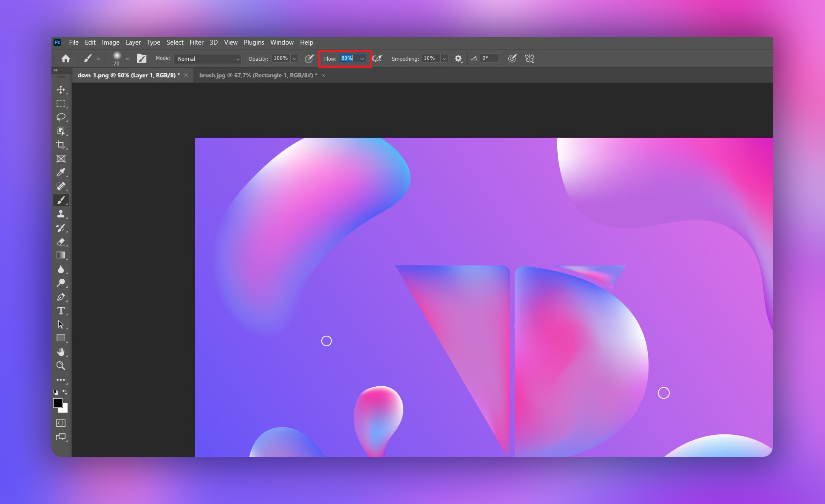Select the Crop tool
The image size is (825, 504).
[61, 145]
